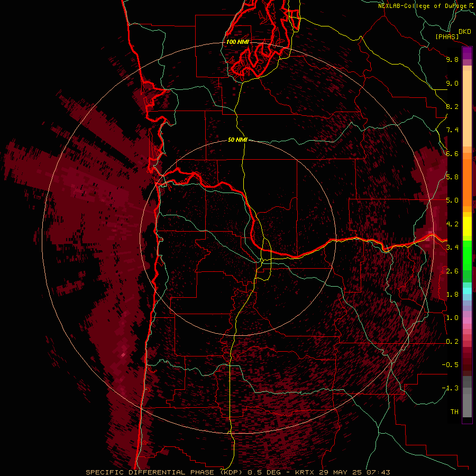Pick the purple top segment of color bar

tap(467, 53)
